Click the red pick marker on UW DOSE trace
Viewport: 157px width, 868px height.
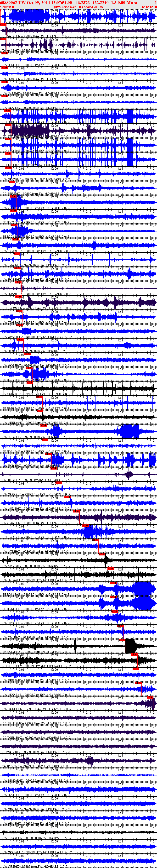(150, 697)
